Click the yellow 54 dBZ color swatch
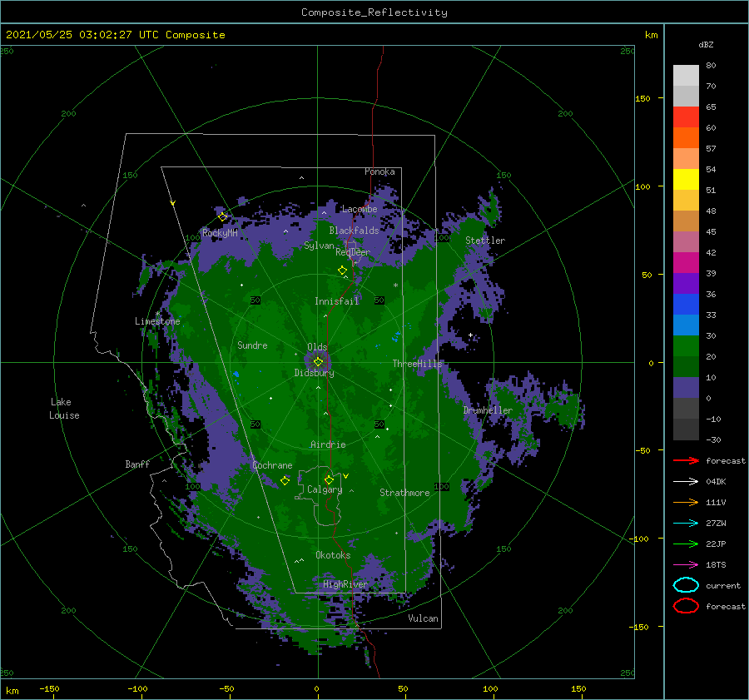 [x=686, y=180]
